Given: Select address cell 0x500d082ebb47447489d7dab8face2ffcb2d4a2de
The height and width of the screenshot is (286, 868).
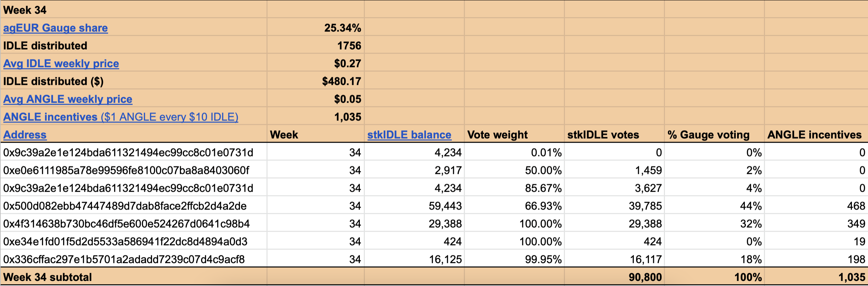Looking at the screenshot, I should point(134,206).
